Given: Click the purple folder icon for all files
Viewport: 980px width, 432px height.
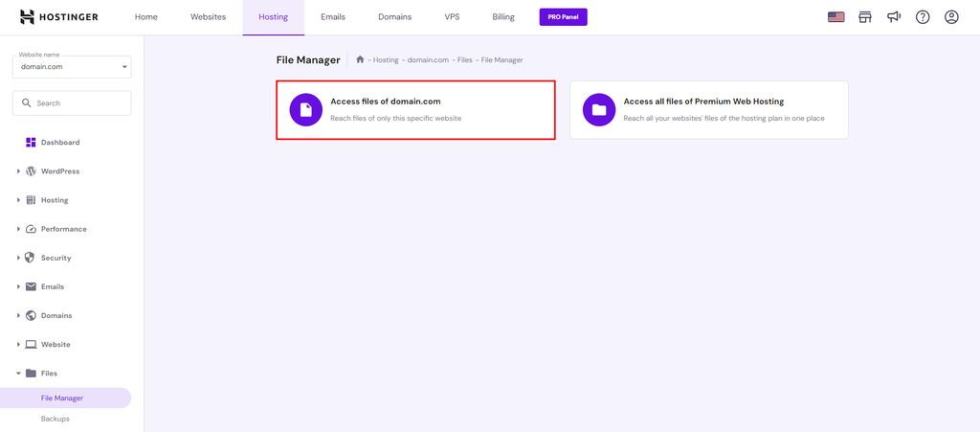Looking at the screenshot, I should (599, 109).
